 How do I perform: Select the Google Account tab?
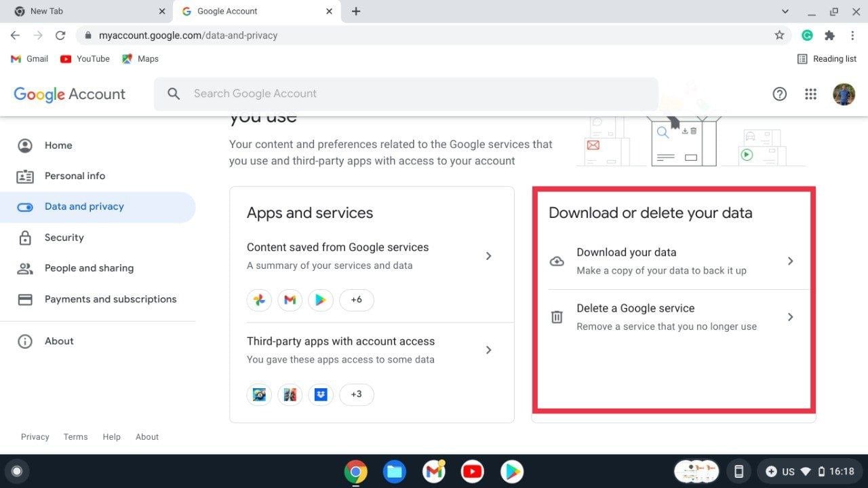258,12
